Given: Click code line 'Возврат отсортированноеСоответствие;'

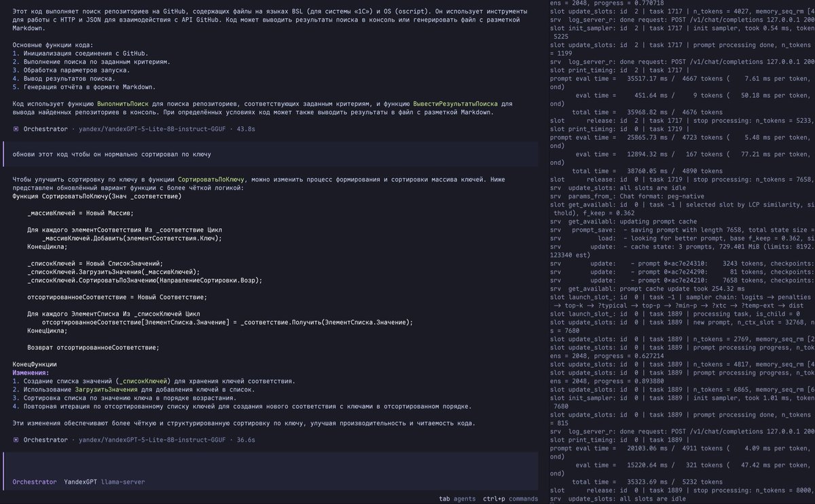Looking at the screenshot, I should tap(93, 347).
